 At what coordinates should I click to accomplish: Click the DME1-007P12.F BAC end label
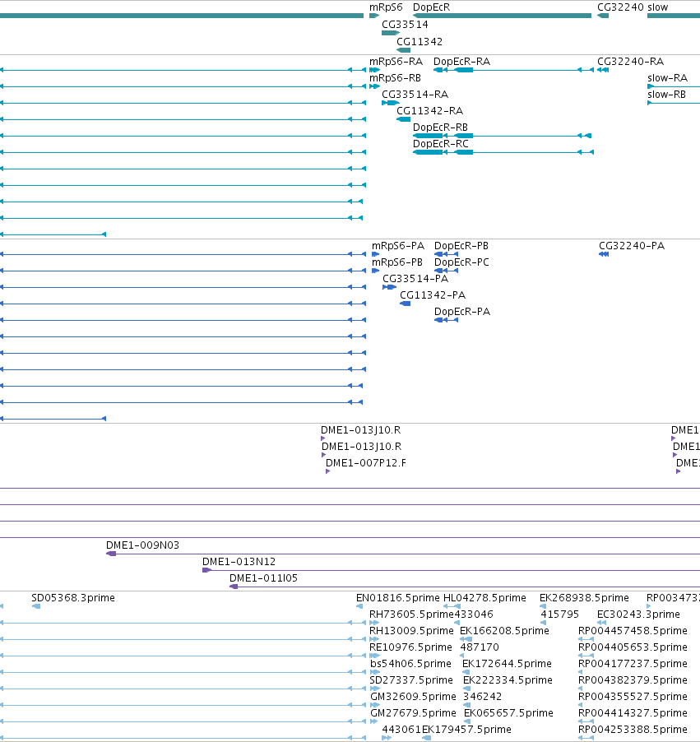tap(365, 463)
